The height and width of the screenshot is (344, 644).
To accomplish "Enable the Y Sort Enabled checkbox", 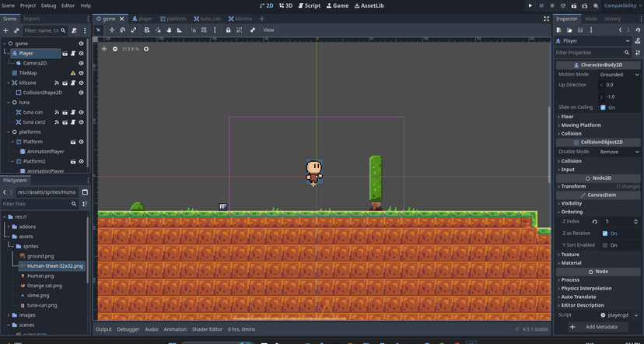I will [x=604, y=245].
